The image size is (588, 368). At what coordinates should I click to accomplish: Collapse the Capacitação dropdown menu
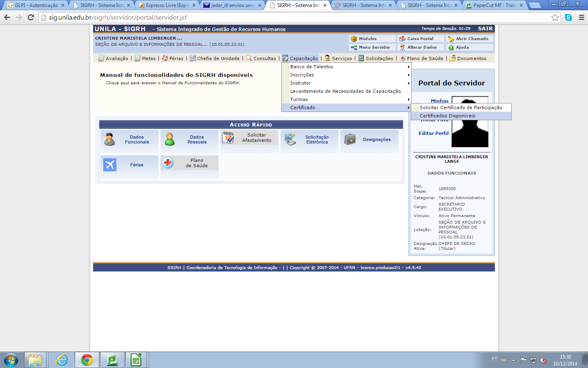pyautogui.click(x=300, y=58)
